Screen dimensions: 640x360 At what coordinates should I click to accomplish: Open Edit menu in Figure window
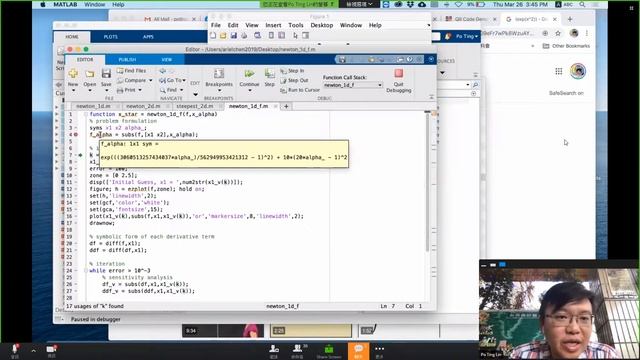(x=233, y=25)
